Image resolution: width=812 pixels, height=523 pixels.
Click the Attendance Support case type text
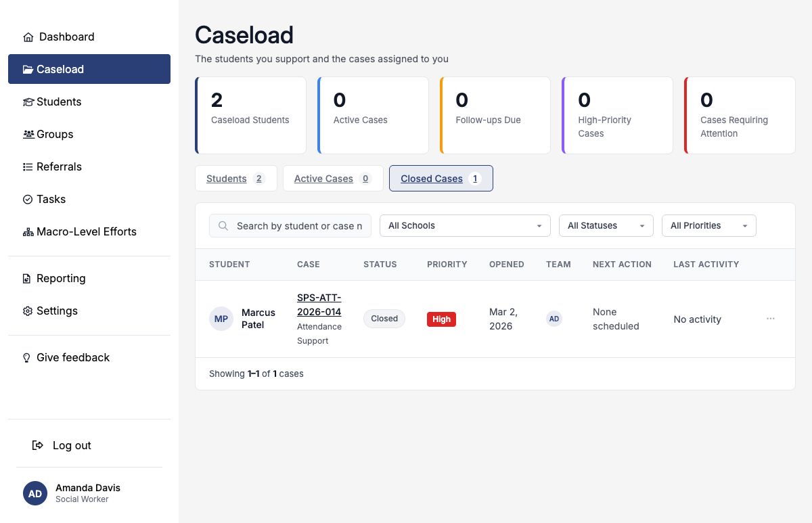click(x=319, y=334)
